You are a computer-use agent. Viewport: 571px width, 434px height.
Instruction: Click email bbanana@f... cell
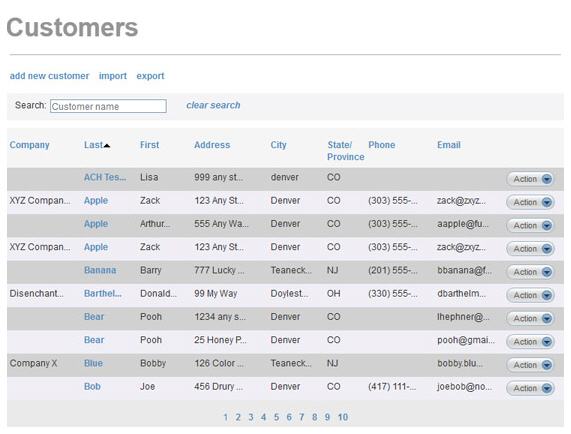pos(464,270)
